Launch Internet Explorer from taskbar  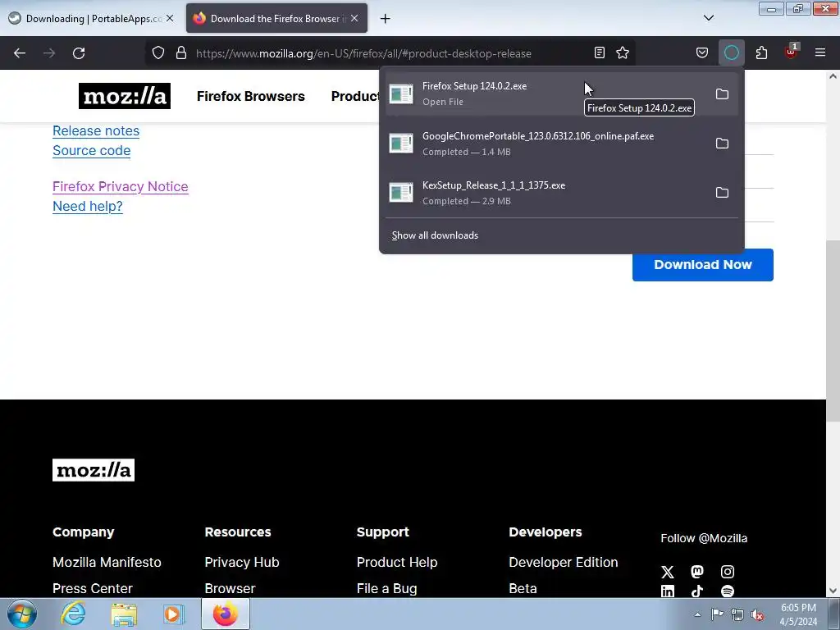(73, 614)
